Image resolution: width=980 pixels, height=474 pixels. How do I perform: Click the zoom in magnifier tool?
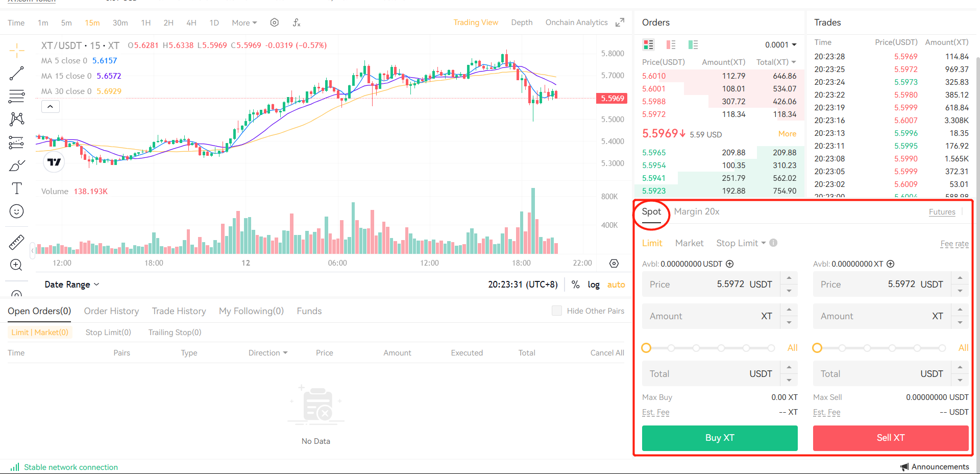pyautogui.click(x=16, y=265)
